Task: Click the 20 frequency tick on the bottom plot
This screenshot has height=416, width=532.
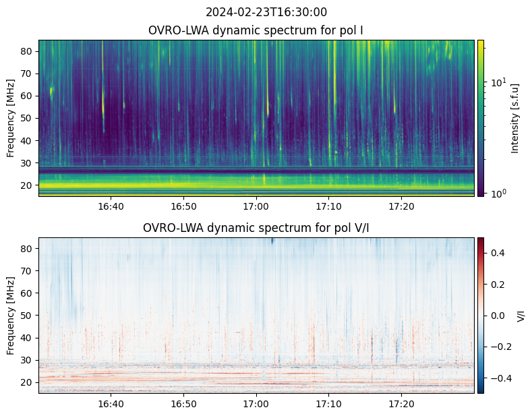Action: 28,382
